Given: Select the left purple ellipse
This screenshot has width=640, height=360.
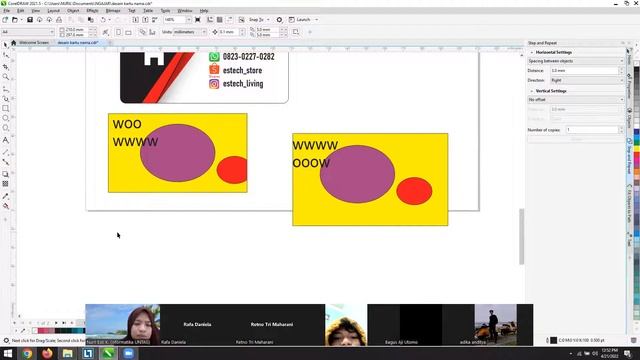Looking at the screenshot, I should coord(178,153).
